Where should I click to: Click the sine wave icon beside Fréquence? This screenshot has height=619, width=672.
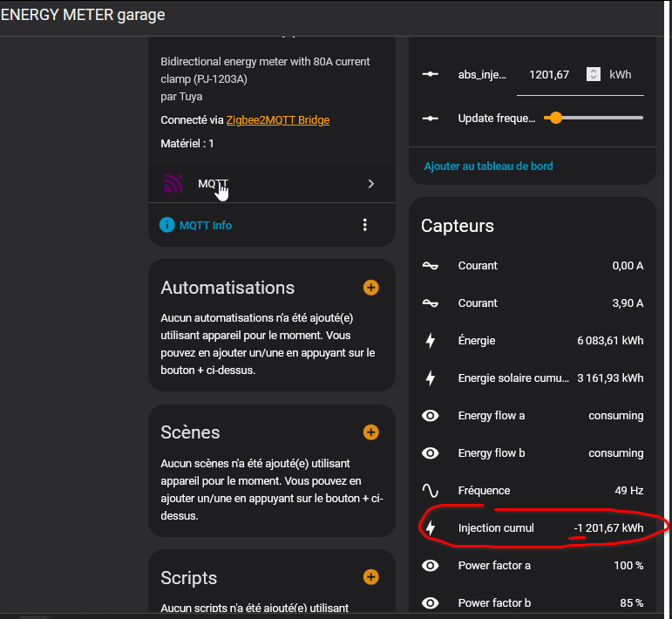point(431,490)
